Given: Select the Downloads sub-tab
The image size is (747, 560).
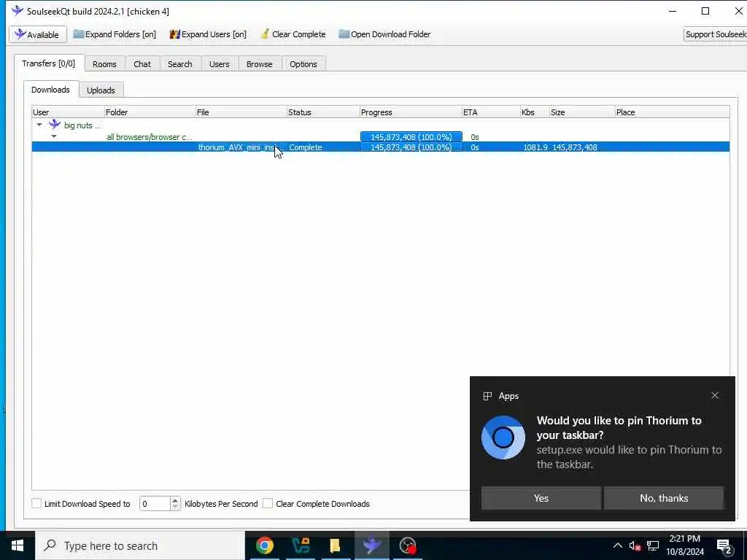Looking at the screenshot, I should [50, 90].
